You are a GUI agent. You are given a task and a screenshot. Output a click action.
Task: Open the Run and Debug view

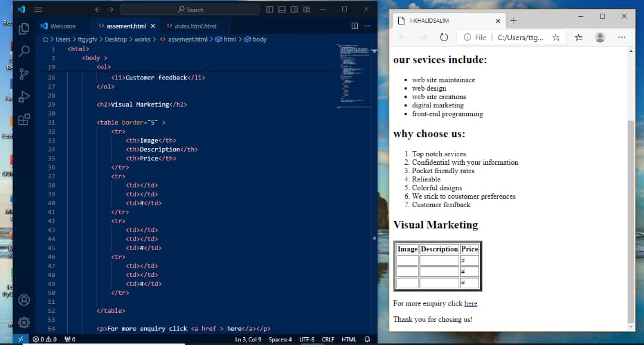click(x=24, y=97)
